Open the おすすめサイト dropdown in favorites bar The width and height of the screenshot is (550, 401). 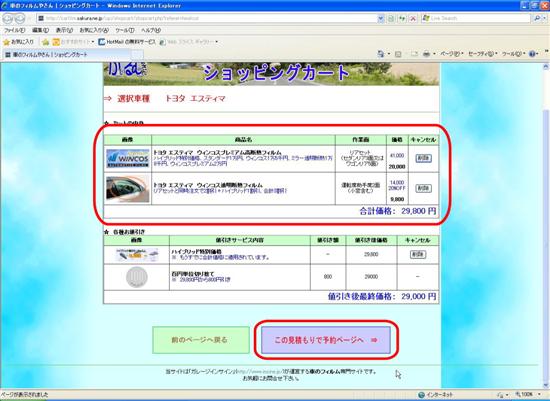coord(73,42)
